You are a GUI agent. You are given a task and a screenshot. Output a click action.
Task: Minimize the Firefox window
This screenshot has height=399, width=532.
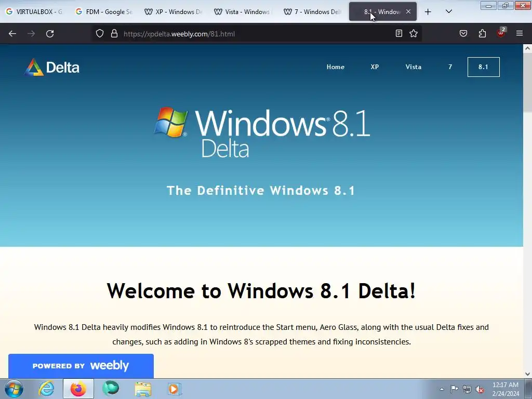(488, 5)
